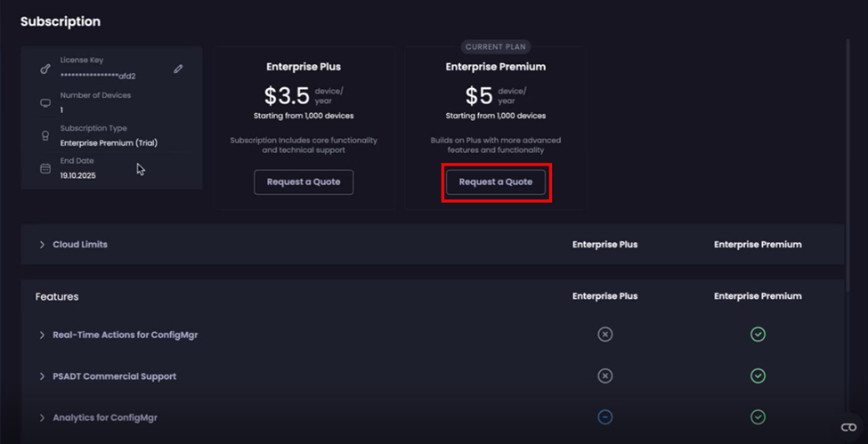This screenshot has width=868, height=444.
Task: Click the Enterprise Plus X icon for Real-Time Actions
Action: 605,335
